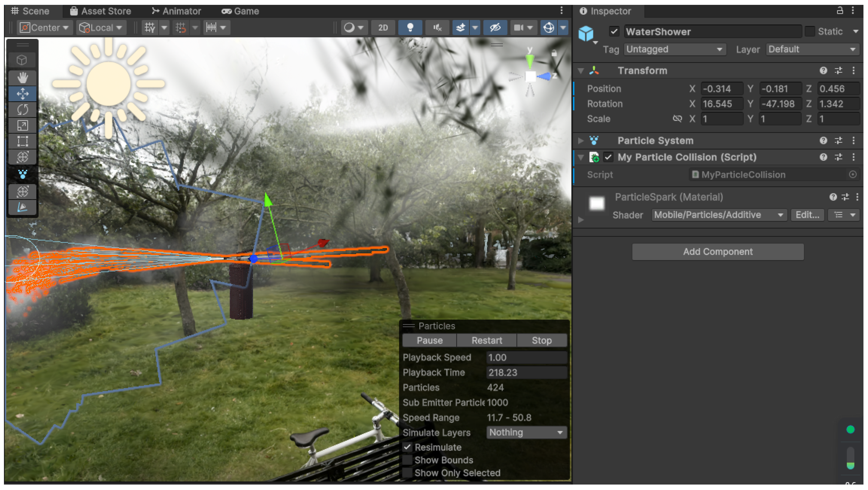Open the Tag dropdown
The width and height of the screenshot is (868, 490).
(x=674, y=49)
